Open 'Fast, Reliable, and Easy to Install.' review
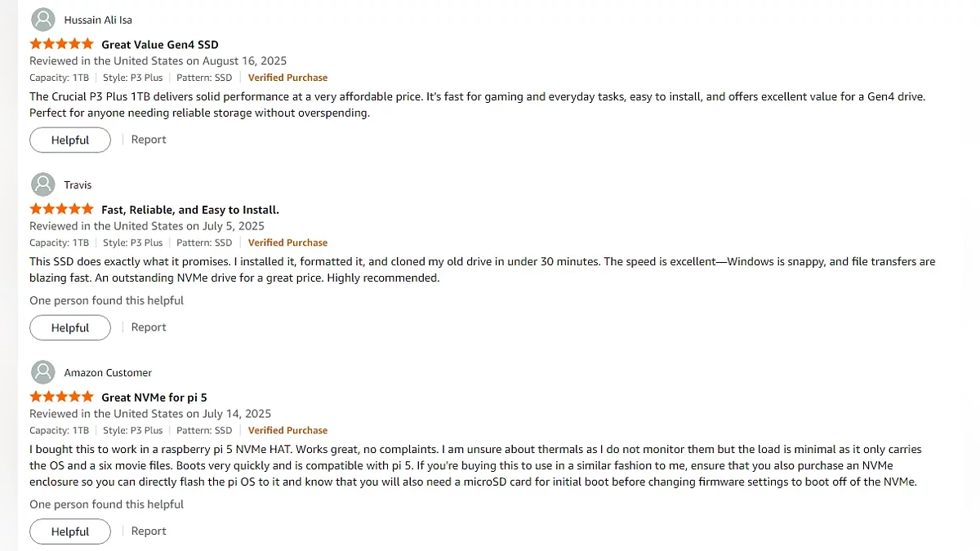The width and height of the screenshot is (980, 551). pyautogui.click(x=189, y=210)
